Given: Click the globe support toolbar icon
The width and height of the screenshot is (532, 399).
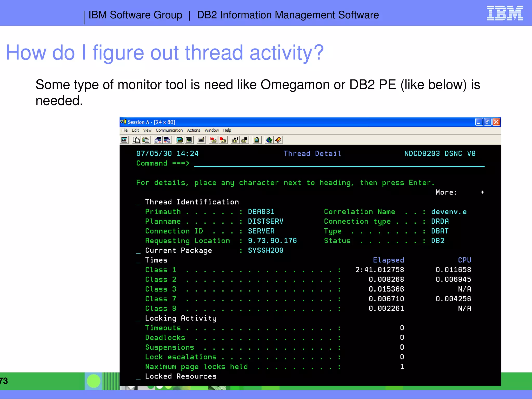Looking at the screenshot, I should [269, 140].
